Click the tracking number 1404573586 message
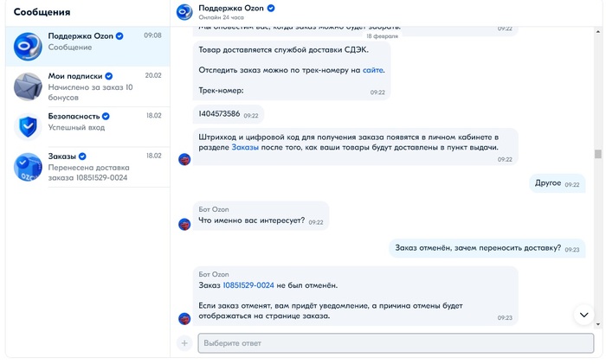Image resolution: width=606 pixels, height=364 pixels. [x=220, y=114]
